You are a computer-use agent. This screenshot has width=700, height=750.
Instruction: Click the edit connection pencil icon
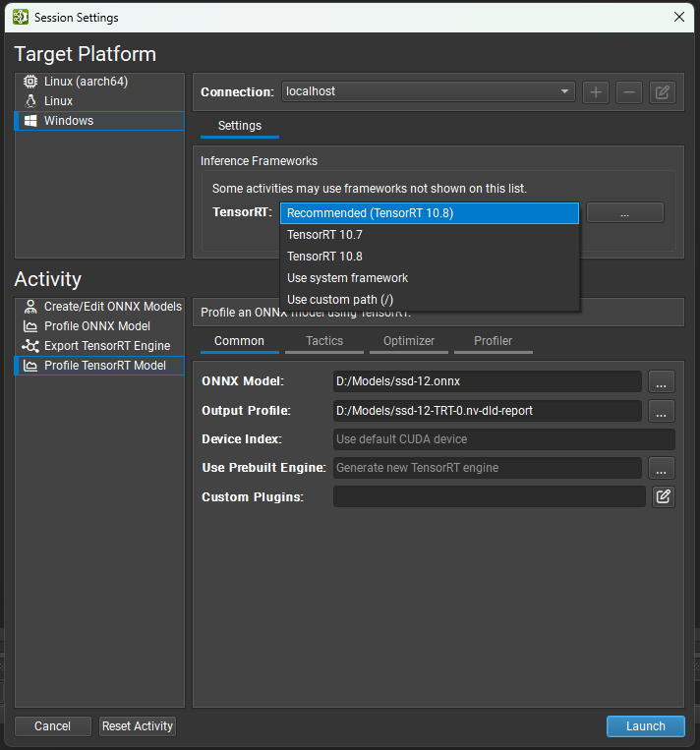coord(663,91)
